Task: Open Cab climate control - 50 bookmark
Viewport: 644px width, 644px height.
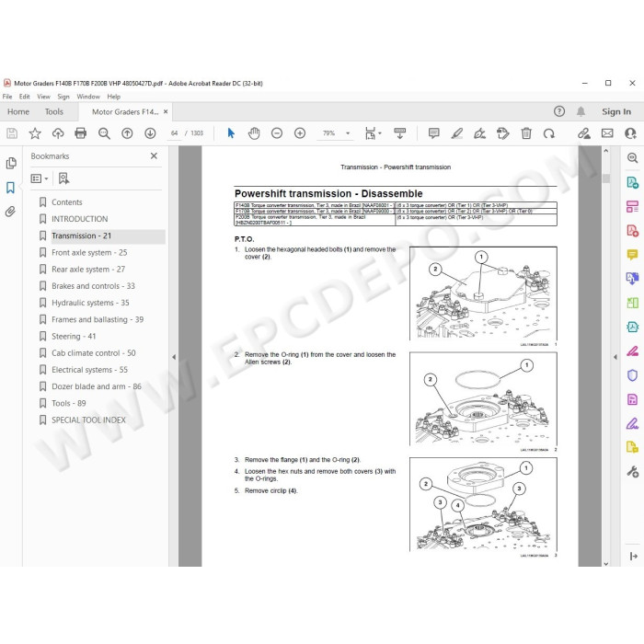Action: pyautogui.click(x=93, y=352)
